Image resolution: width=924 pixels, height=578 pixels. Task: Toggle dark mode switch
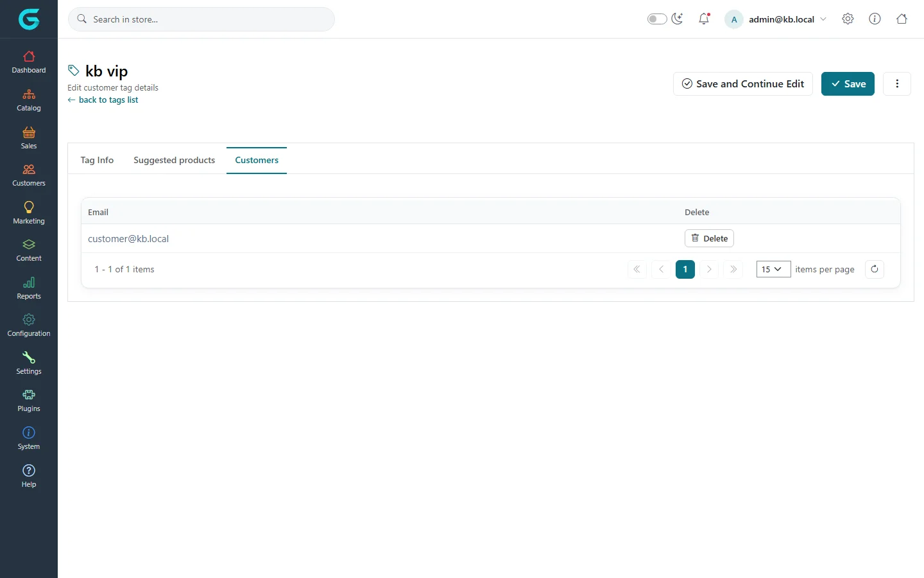(x=657, y=19)
